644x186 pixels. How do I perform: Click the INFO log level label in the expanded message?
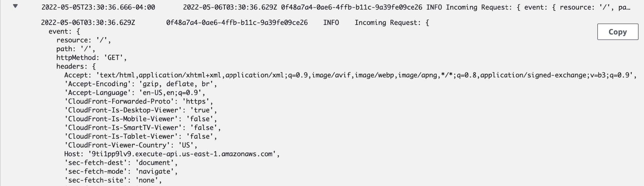(331, 23)
